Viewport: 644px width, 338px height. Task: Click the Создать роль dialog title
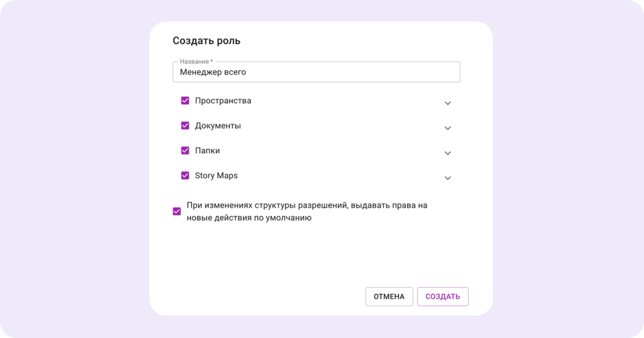[206, 40]
